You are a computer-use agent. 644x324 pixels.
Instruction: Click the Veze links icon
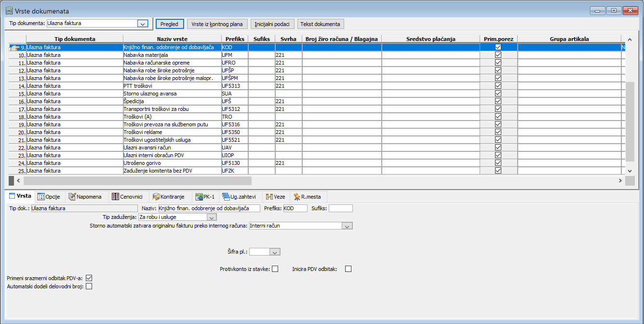tap(269, 197)
